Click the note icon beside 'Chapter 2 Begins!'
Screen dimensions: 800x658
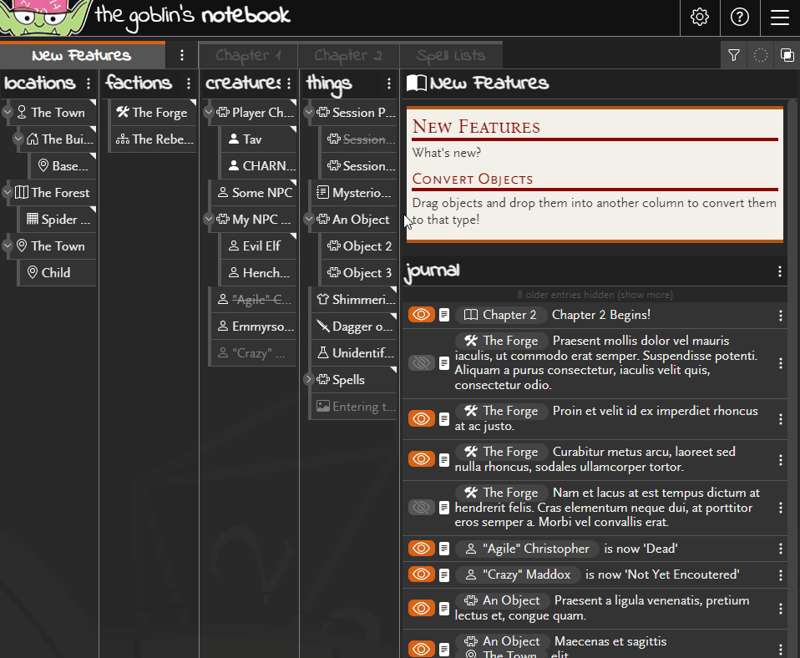[x=444, y=315]
